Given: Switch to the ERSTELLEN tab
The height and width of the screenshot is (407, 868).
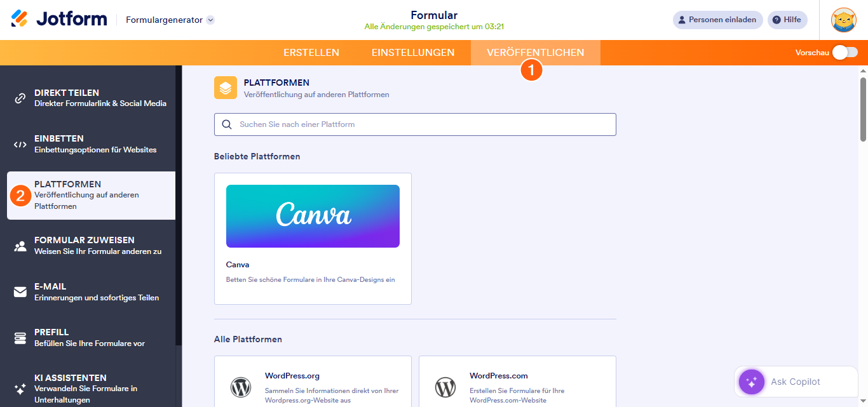Looking at the screenshot, I should pos(311,53).
